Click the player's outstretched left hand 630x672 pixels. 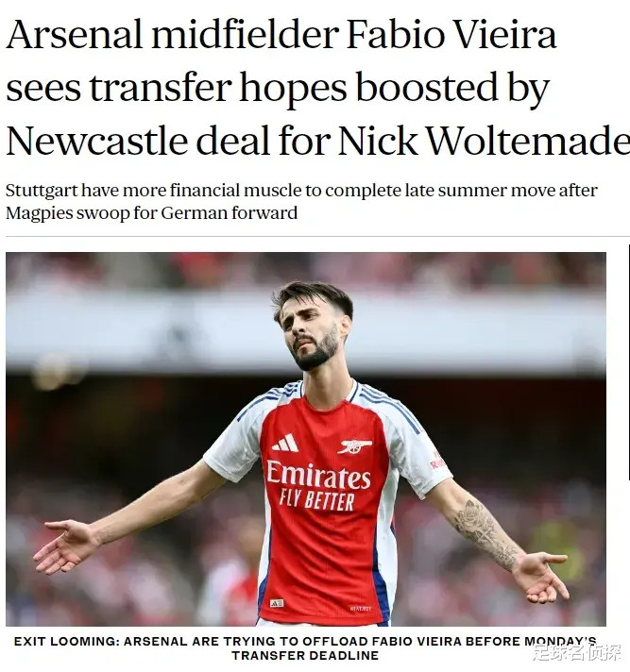[x=541, y=577]
